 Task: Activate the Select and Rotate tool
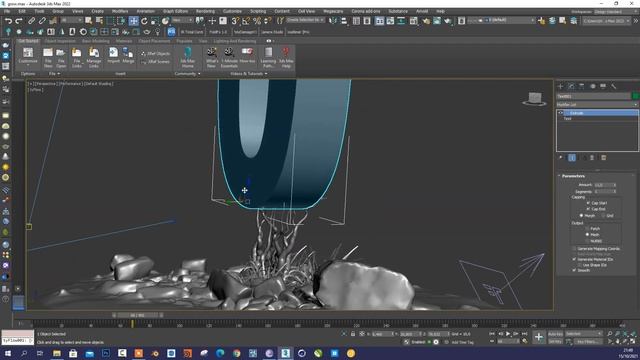144,20
